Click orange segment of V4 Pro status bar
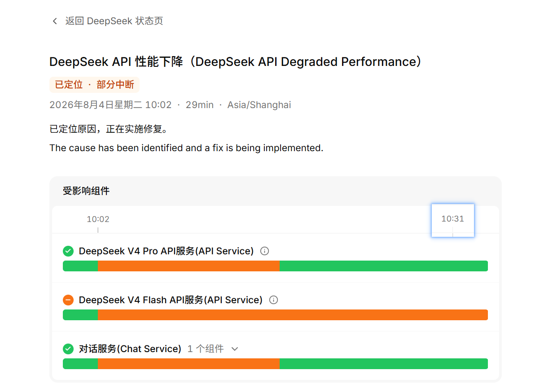544x392 pixels. click(189, 266)
